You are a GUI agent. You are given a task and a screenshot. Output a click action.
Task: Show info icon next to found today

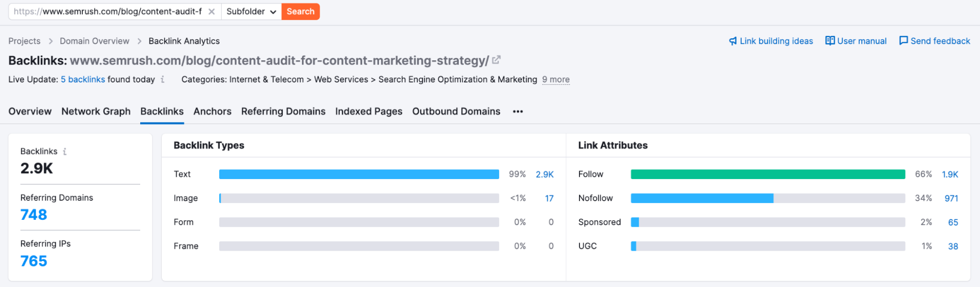click(x=162, y=79)
